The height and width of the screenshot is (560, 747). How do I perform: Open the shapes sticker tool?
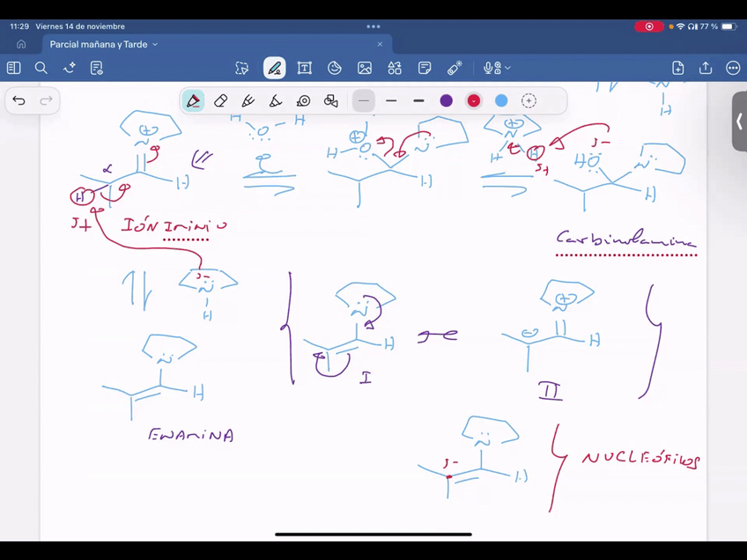(335, 68)
